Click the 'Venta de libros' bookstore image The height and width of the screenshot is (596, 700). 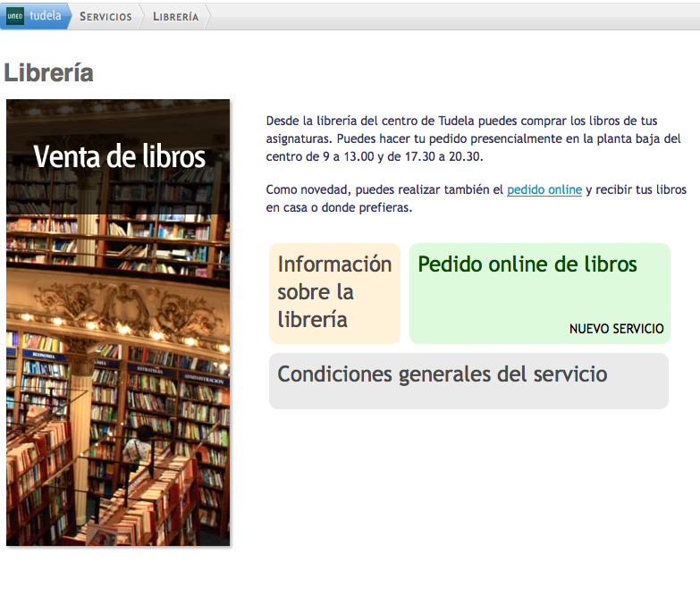pos(118,323)
